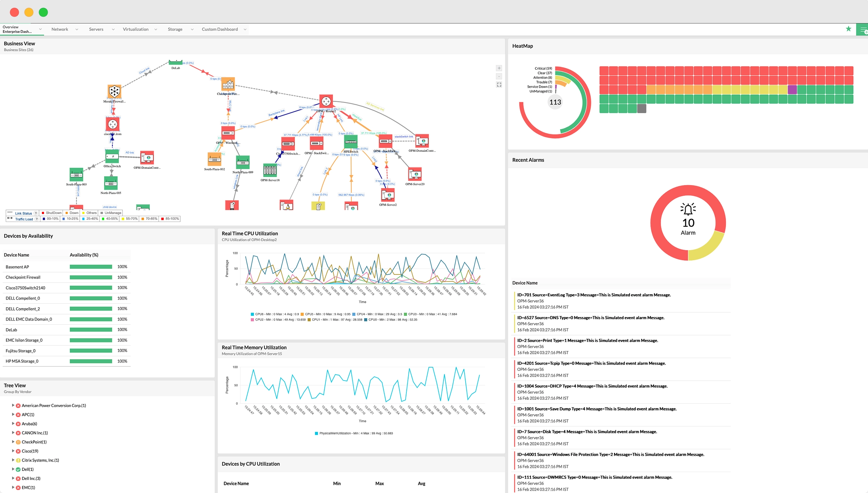Click the Link Status help question mark
This screenshot has height=493, width=868.
coord(36,213)
